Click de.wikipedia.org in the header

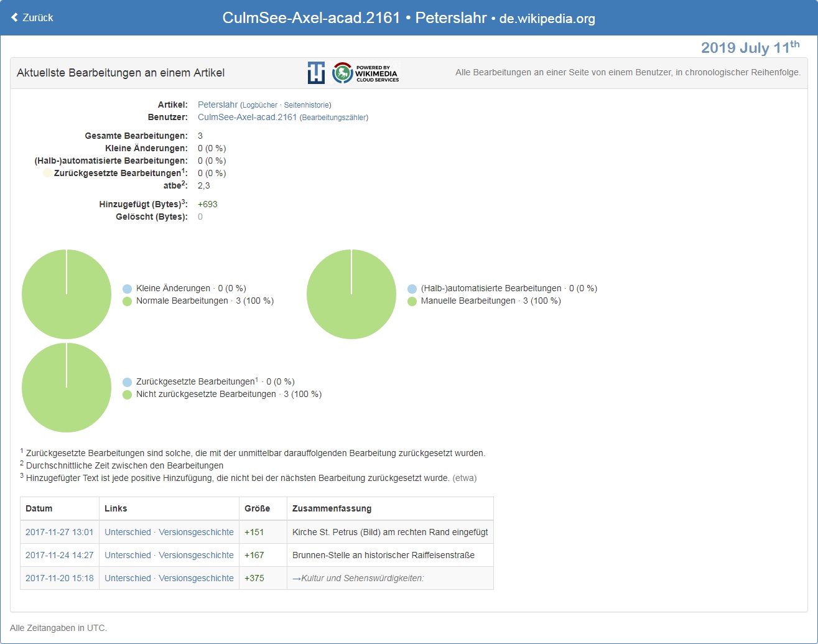[547, 19]
